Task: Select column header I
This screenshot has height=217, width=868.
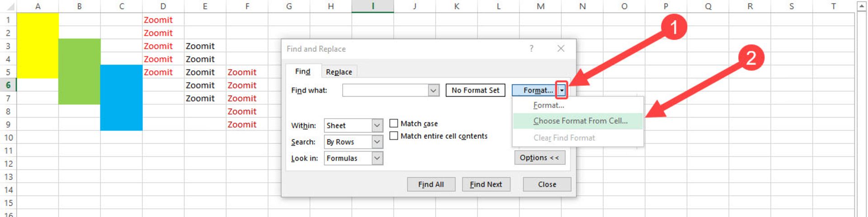Action: pos(373,6)
